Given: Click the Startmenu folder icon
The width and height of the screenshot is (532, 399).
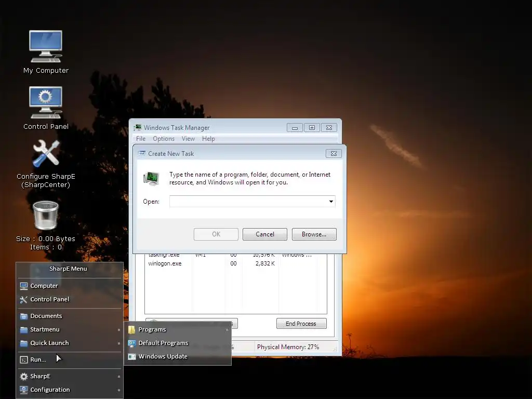Looking at the screenshot, I should [x=24, y=330].
